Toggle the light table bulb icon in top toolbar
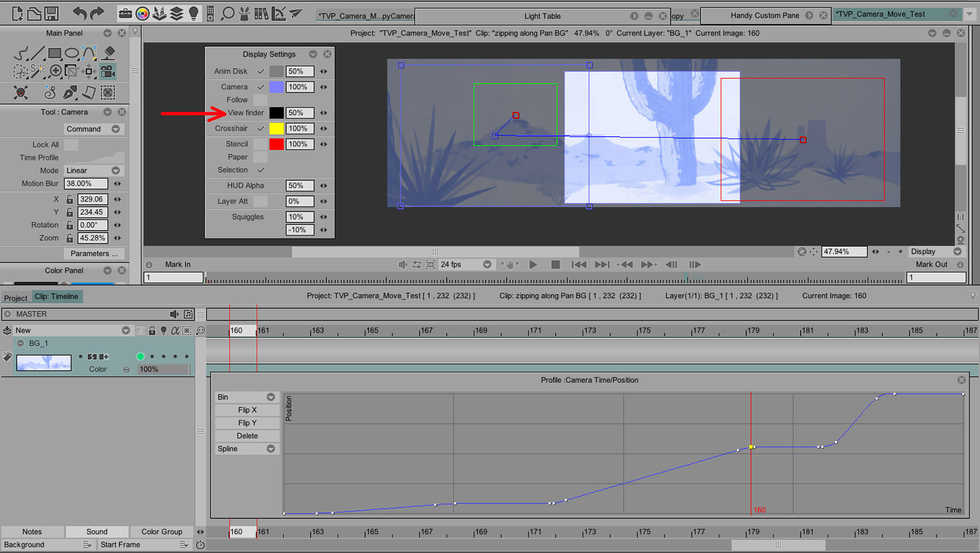The image size is (980, 553). [x=194, y=14]
